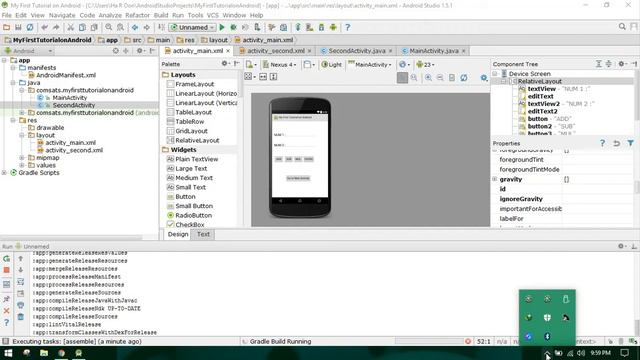Click the designer settings gear icon

click(484, 78)
